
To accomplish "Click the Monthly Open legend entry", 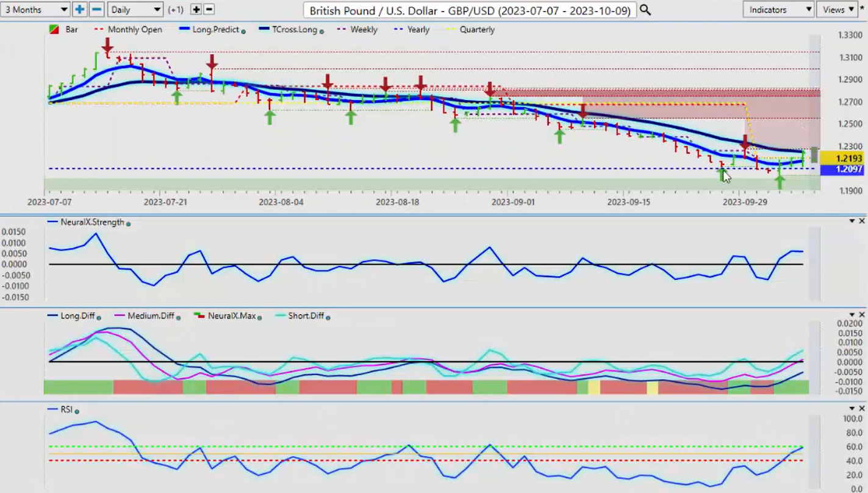I will coord(128,29).
